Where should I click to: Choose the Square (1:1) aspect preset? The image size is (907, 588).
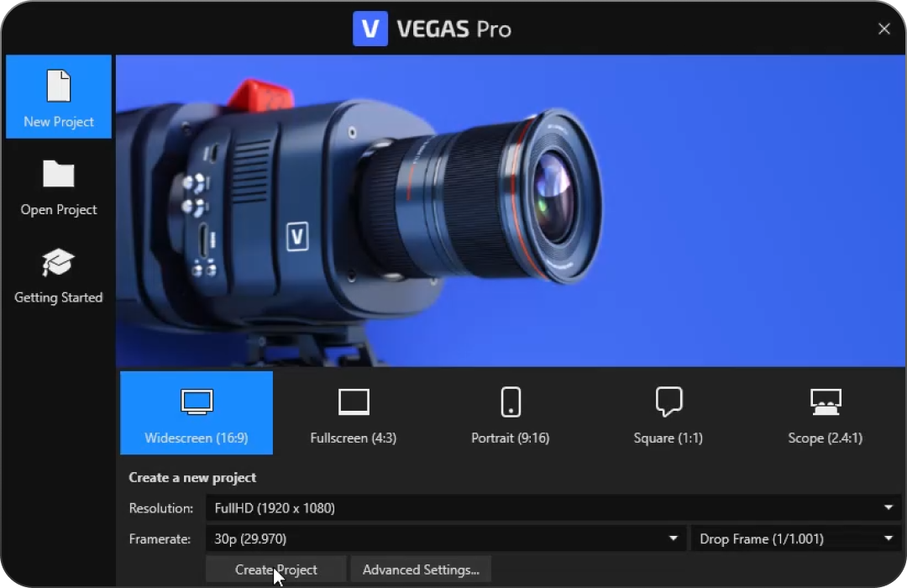pyautogui.click(x=668, y=412)
